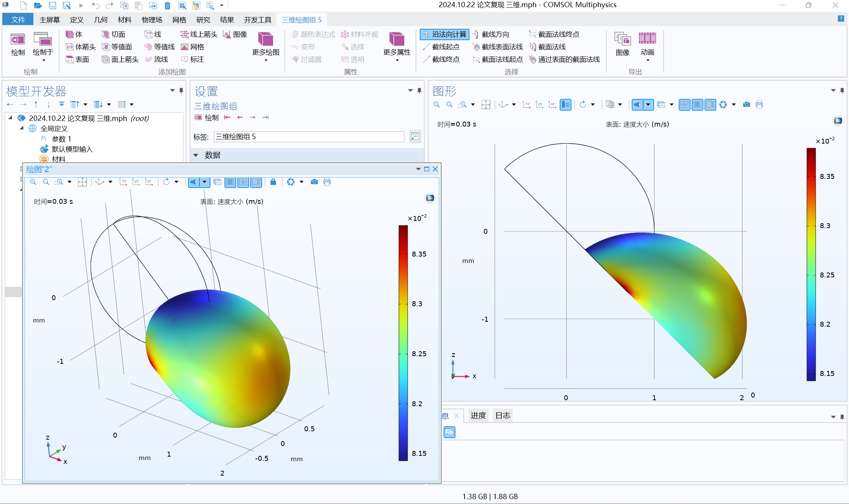Click 截线表面法线 button
The width and height of the screenshot is (849, 504).
[x=497, y=47]
